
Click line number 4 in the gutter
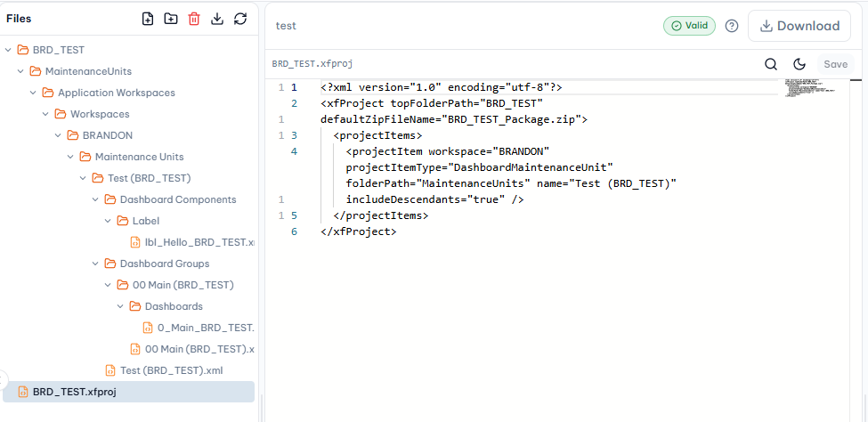[294, 151]
